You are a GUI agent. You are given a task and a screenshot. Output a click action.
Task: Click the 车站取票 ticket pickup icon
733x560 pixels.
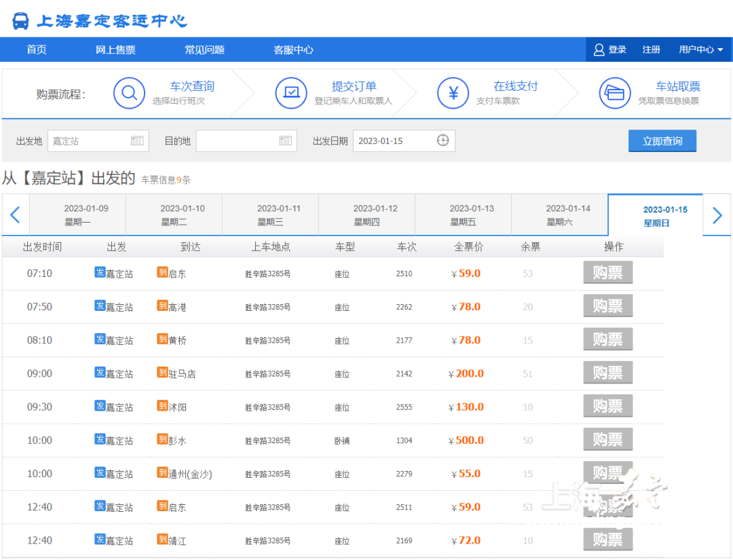pyautogui.click(x=615, y=94)
